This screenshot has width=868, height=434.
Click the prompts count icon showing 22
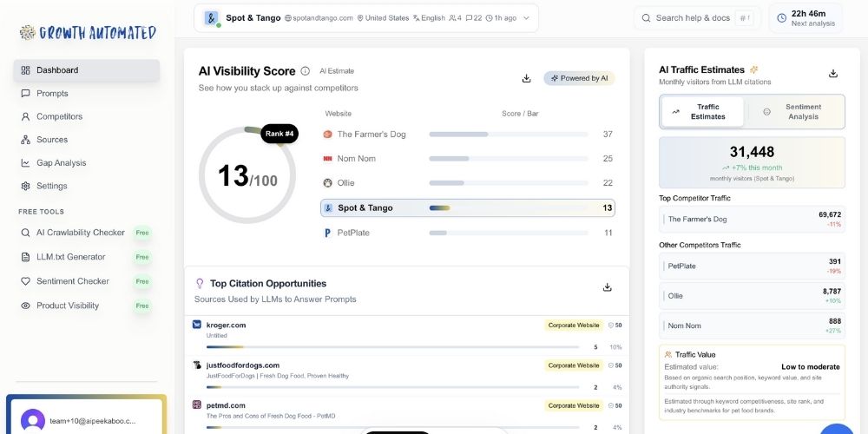(469, 18)
